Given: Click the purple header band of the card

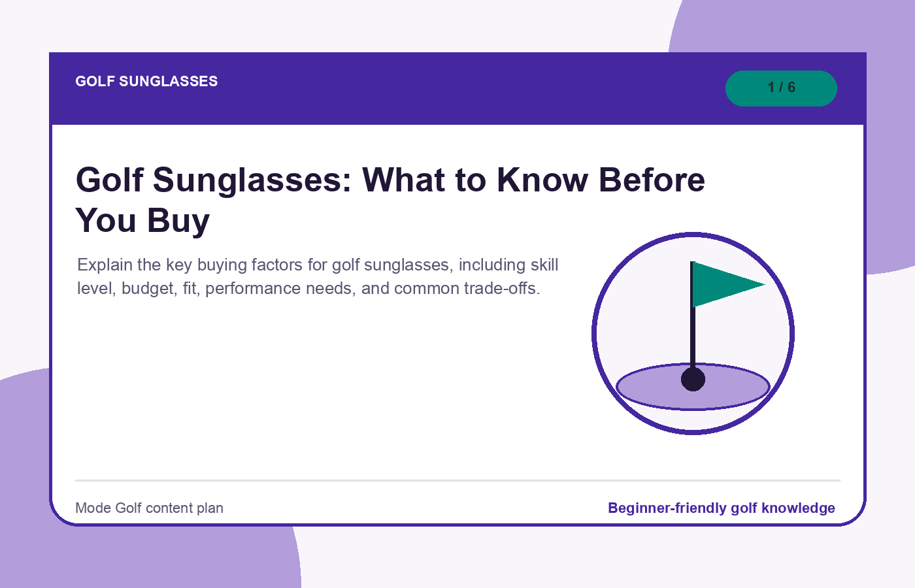Looking at the screenshot, I should 457,88.
